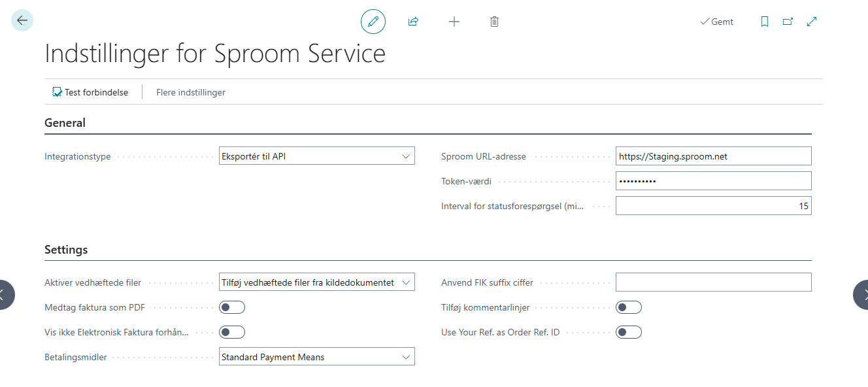Screen dimensions: 868x387
Task: Go back with the arrow button
Action: [x=22, y=21]
